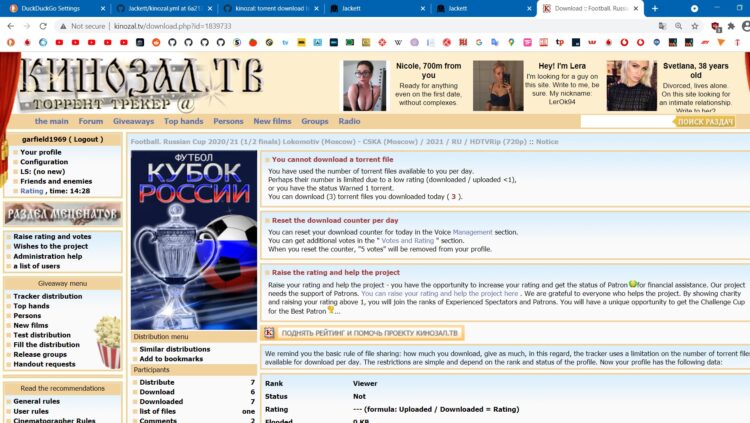
Task: Open Giveaways in the navigation bar
Action: (133, 122)
